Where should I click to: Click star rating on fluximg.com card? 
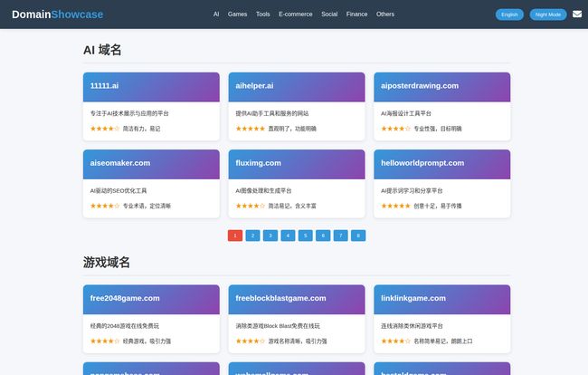pos(250,206)
